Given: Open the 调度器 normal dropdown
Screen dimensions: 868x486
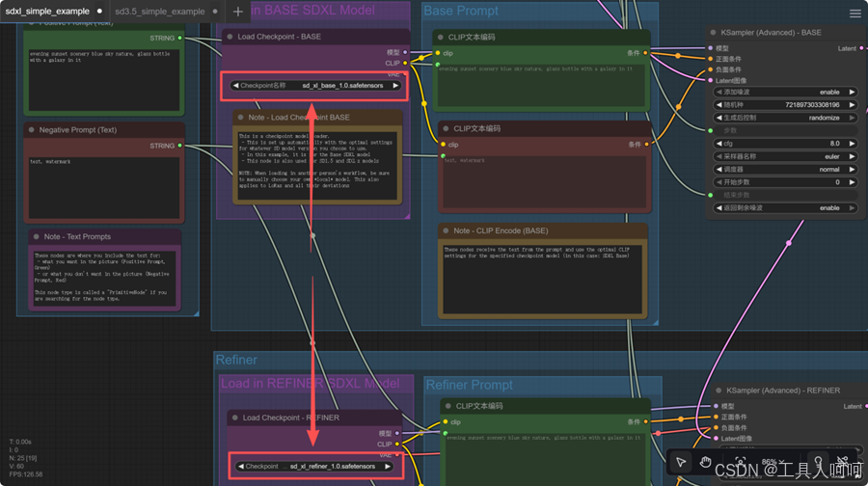Looking at the screenshot, I should click(785, 170).
